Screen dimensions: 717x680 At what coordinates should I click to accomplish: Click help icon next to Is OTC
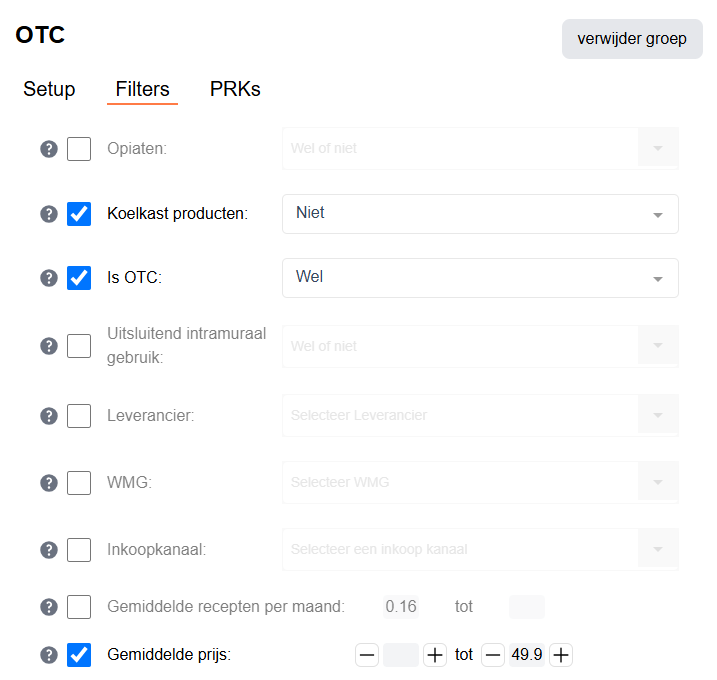[x=48, y=278]
